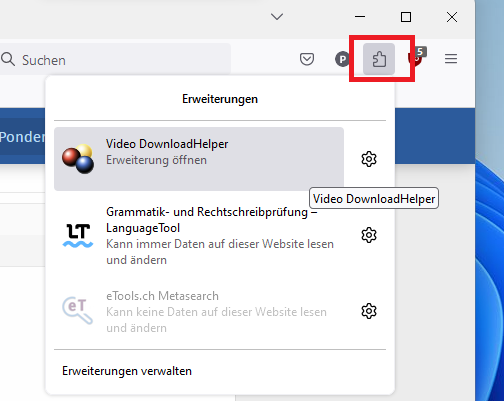The height and width of the screenshot is (401, 504).
Task: Open settings gear for Video DownloadHelper
Action: pos(369,159)
